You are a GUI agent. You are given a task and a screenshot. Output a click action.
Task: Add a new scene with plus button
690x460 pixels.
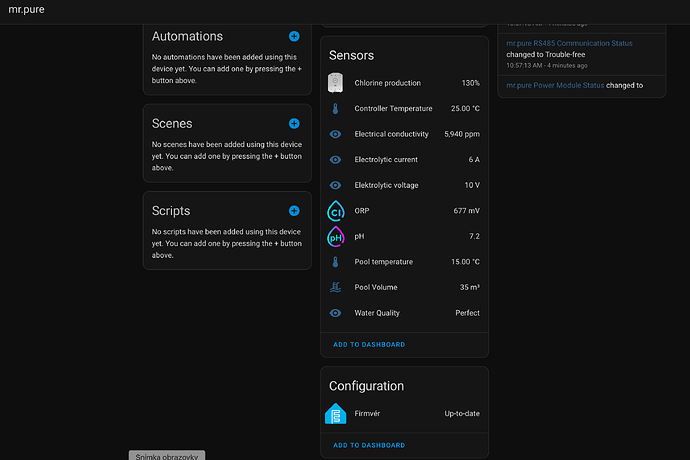(294, 123)
